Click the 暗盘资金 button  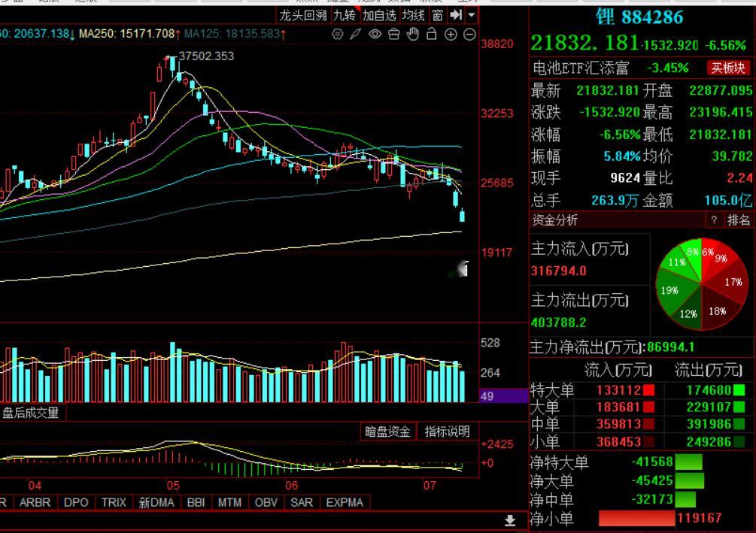pos(387,432)
